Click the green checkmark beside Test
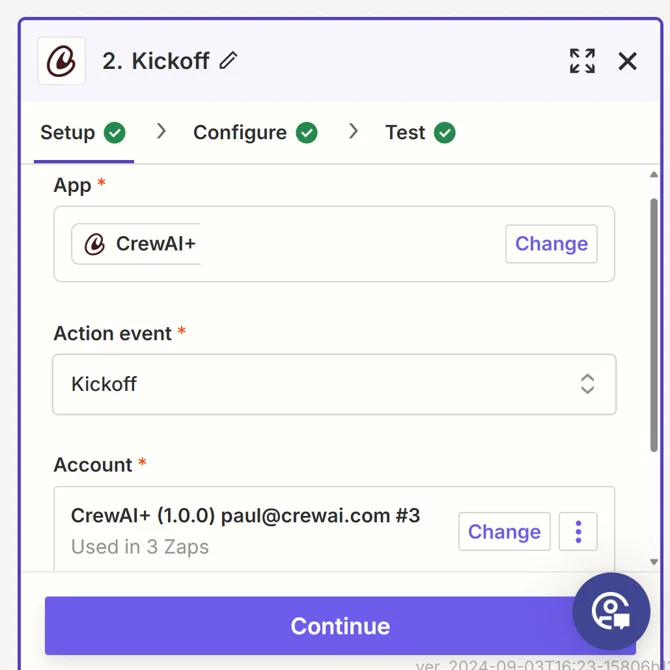 tap(445, 133)
